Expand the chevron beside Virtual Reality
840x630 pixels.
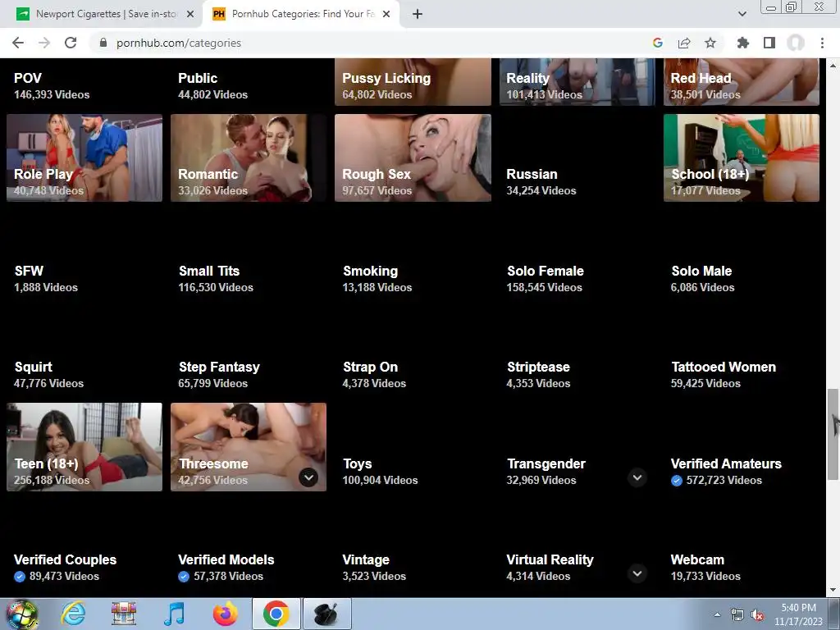[637, 573]
